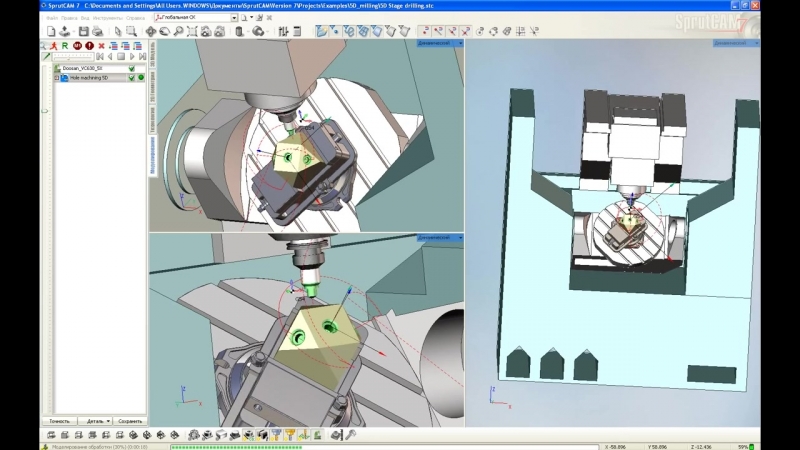Click the red M1 stop icon
The width and height of the screenshot is (800, 450).
coord(77,46)
